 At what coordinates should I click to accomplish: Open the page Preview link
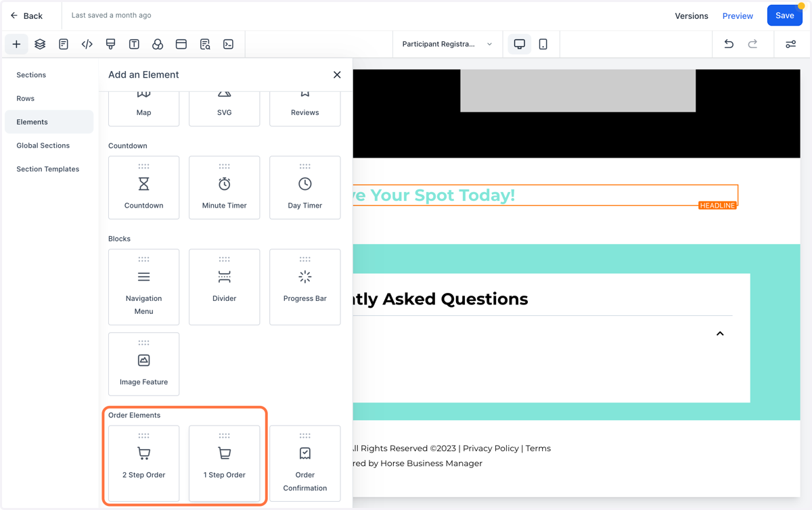click(738, 16)
